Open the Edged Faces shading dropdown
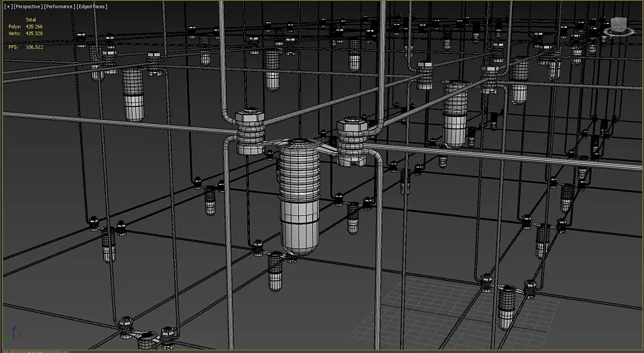 click(92, 7)
